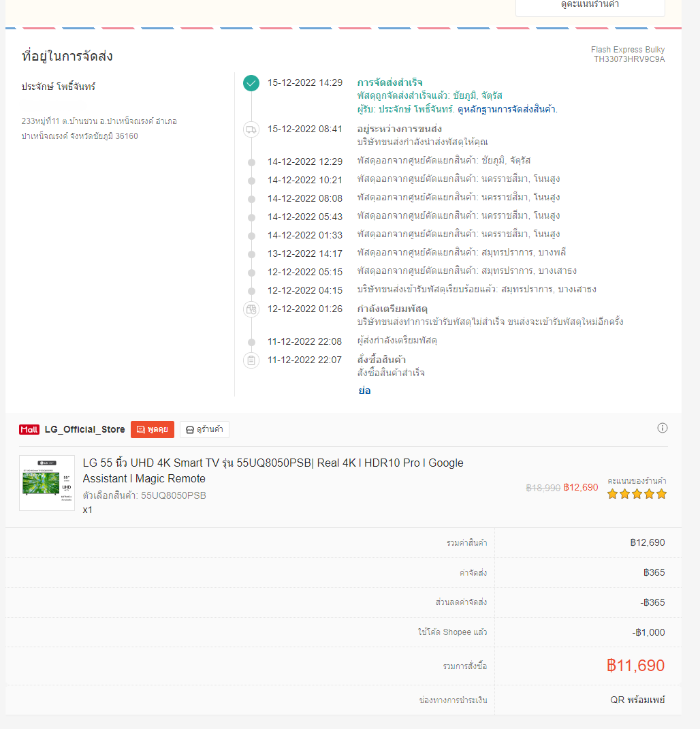
Task: Open the LG_Official_Store shop name
Action: 84,430
